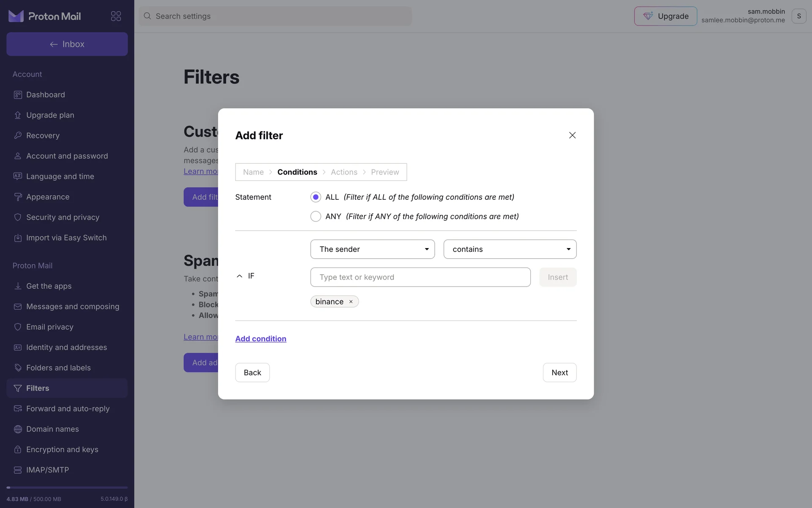Click the Security and privacy shield icon
The height and width of the screenshot is (508, 812).
(17, 217)
